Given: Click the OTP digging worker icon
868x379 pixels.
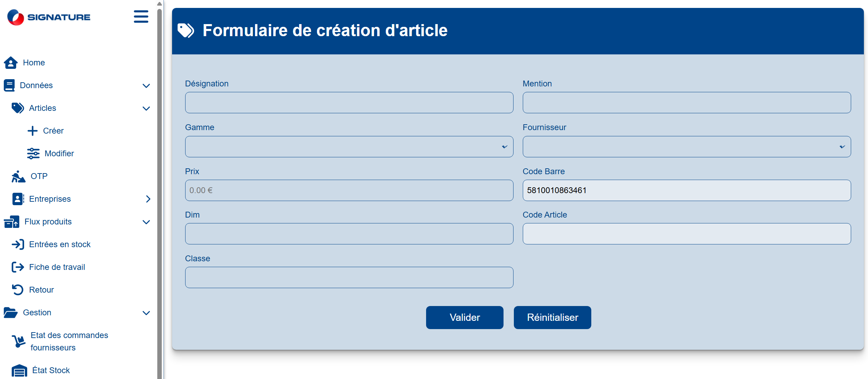Looking at the screenshot, I should 19,176.
